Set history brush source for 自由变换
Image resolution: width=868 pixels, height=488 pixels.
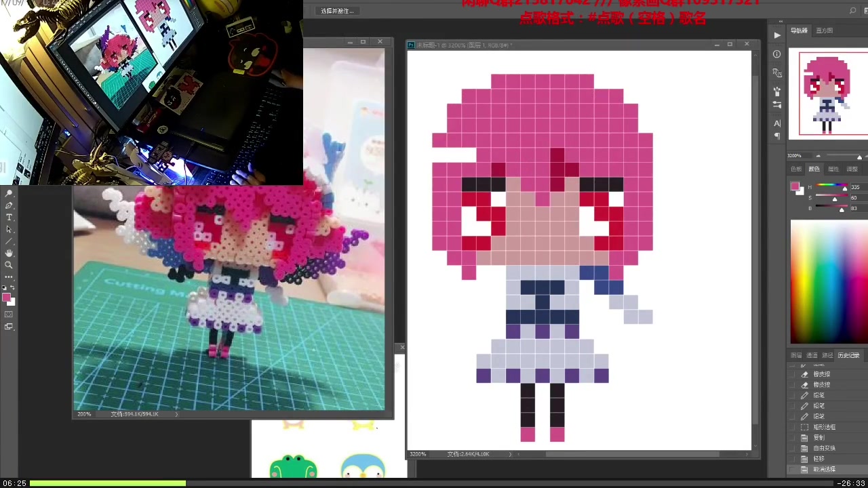792,448
